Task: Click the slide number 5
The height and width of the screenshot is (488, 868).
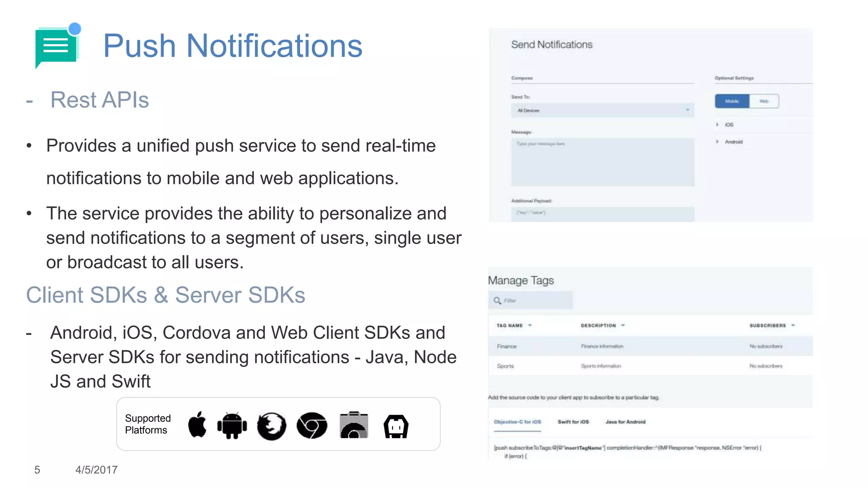Action: 37,470
